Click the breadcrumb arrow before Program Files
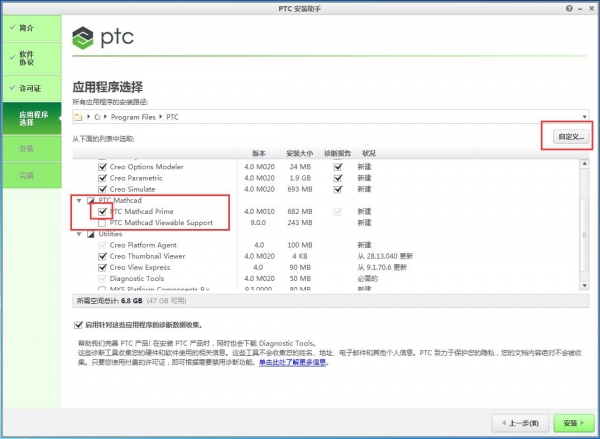600x439 pixels. [x=105, y=117]
